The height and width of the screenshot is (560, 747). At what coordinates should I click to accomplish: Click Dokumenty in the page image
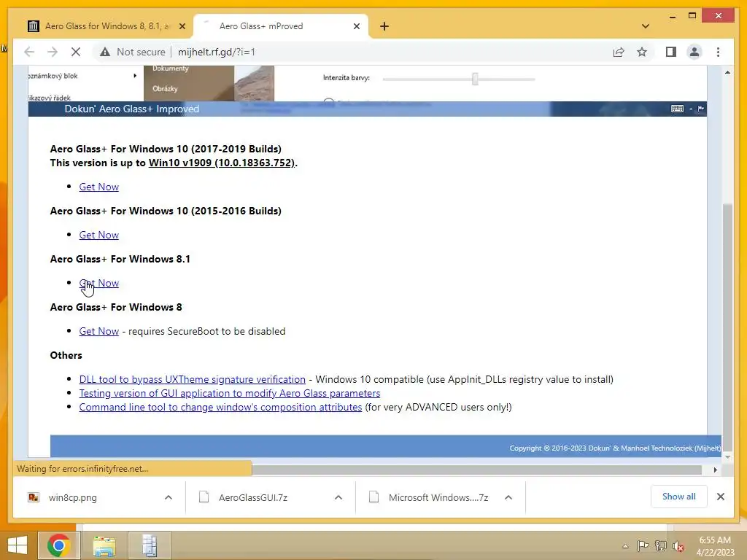[x=171, y=68]
